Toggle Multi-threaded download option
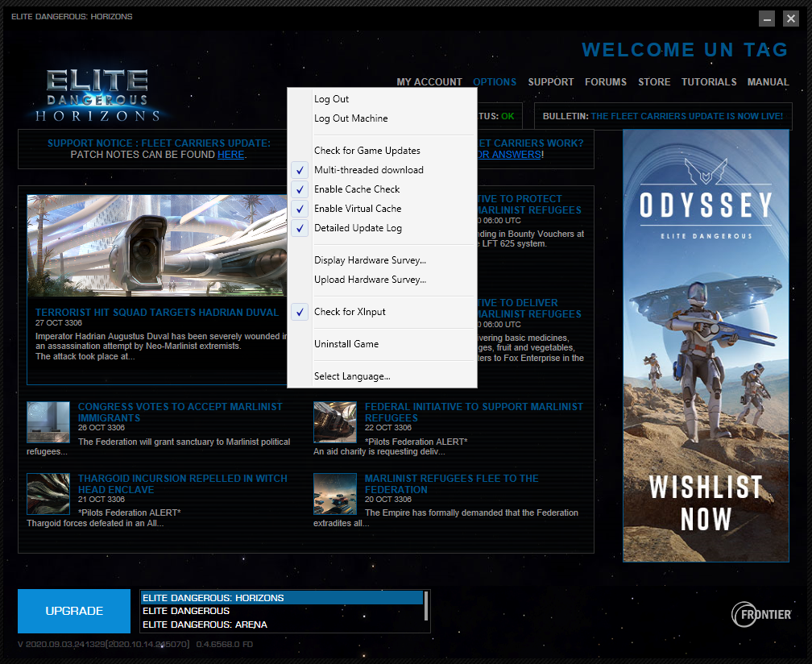The width and height of the screenshot is (812, 664). (x=382, y=170)
